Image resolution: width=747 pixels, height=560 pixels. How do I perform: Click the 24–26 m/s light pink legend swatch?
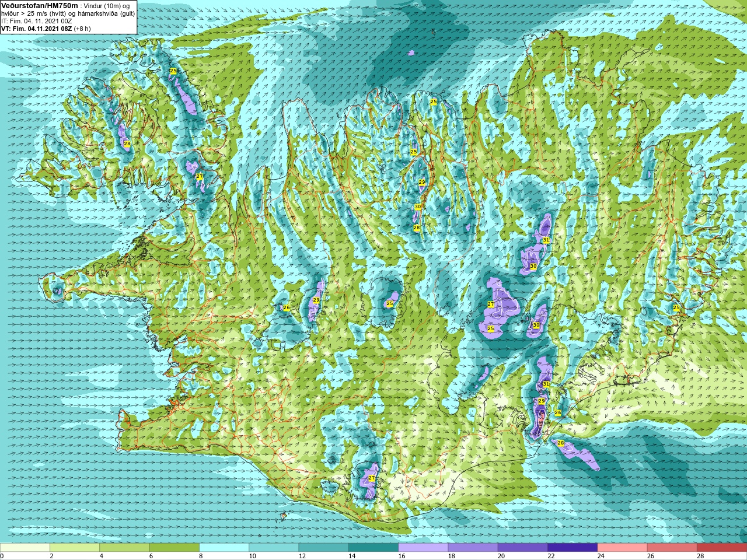coord(622,548)
